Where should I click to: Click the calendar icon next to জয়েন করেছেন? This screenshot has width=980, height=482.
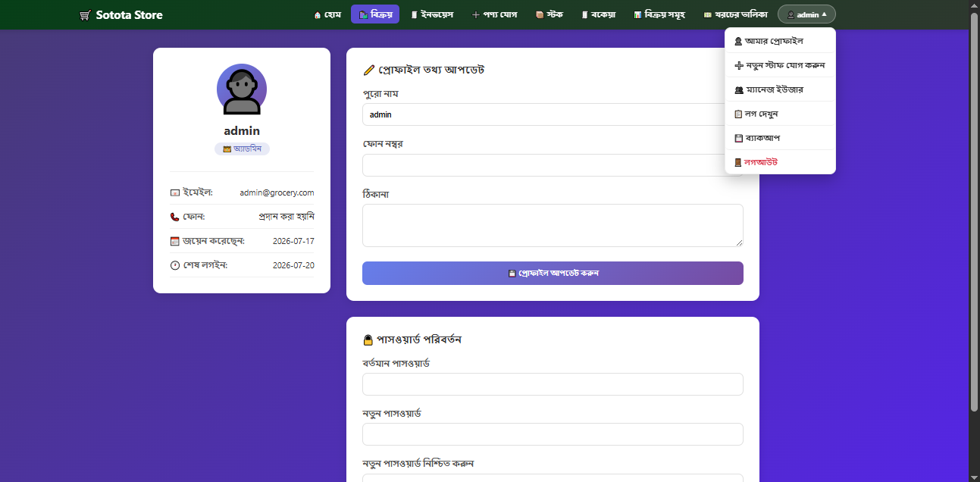pyautogui.click(x=175, y=241)
